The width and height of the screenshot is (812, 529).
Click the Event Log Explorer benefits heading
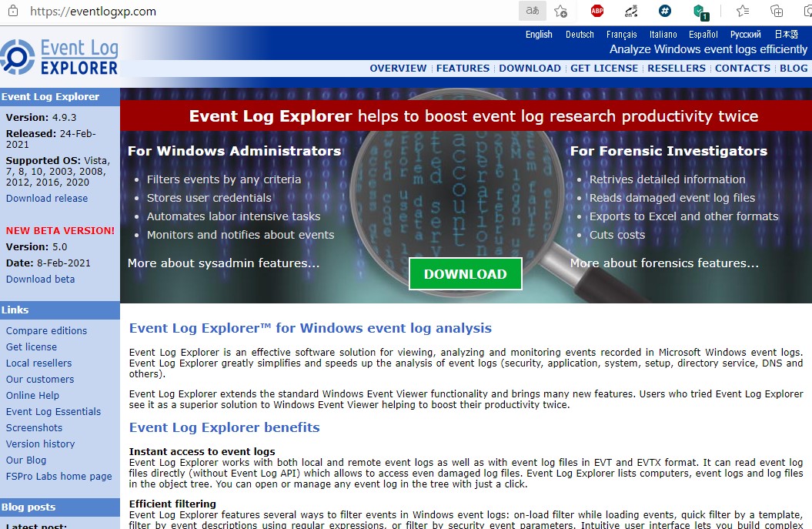coord(224,427)
